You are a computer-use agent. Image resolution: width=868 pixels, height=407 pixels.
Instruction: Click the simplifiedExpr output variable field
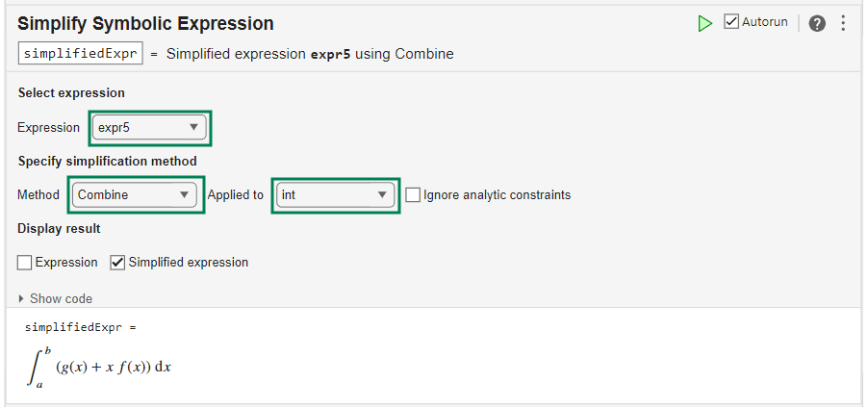tap(80, 54)
